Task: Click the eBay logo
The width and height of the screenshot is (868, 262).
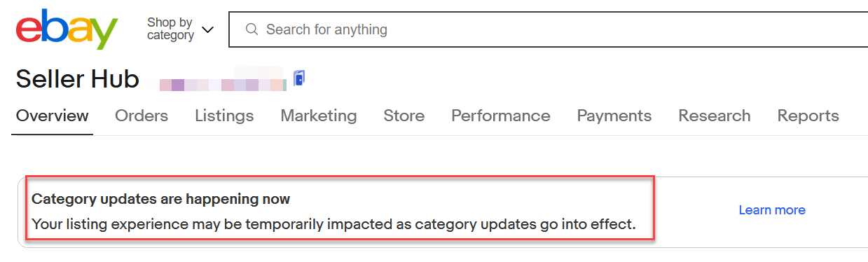Action: click(67, 29)
